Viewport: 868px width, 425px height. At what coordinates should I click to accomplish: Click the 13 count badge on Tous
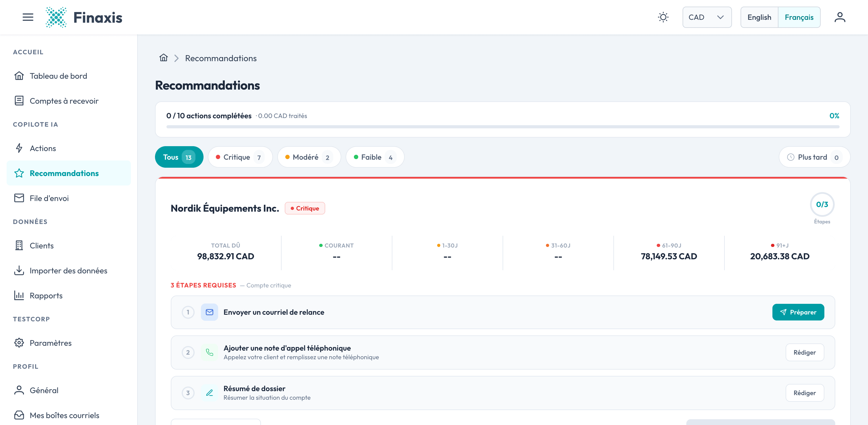188,157
